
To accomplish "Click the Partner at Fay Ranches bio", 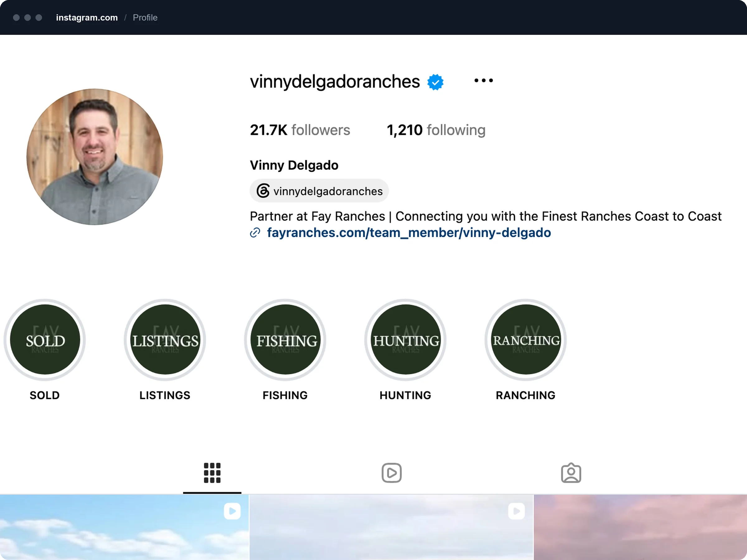I will click(485, 216).
